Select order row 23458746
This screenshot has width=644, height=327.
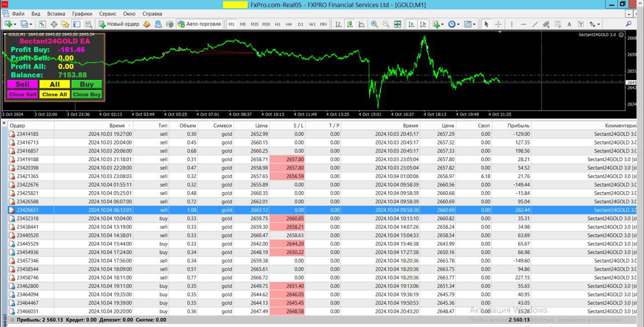click(x=322, y=277)
